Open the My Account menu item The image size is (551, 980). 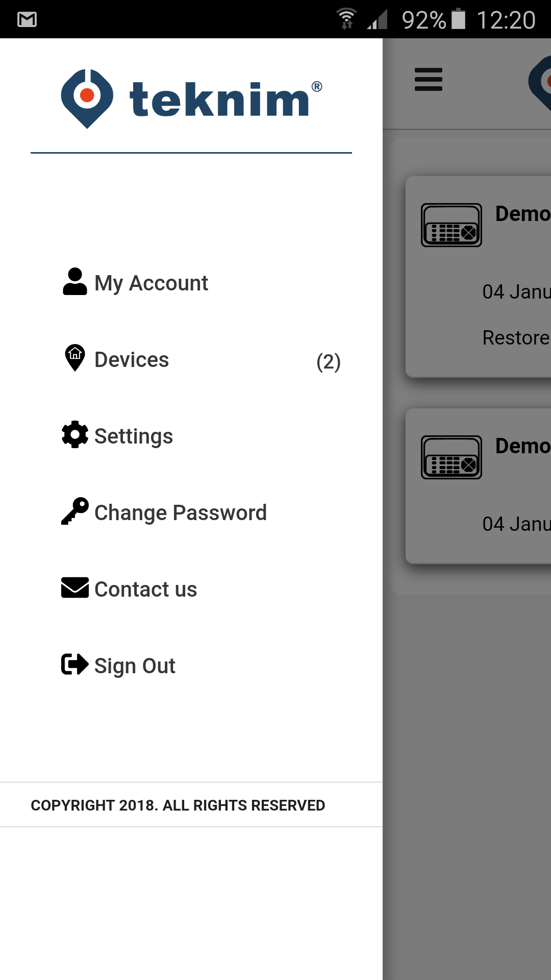pyautogui.click(x=151, y=283)
